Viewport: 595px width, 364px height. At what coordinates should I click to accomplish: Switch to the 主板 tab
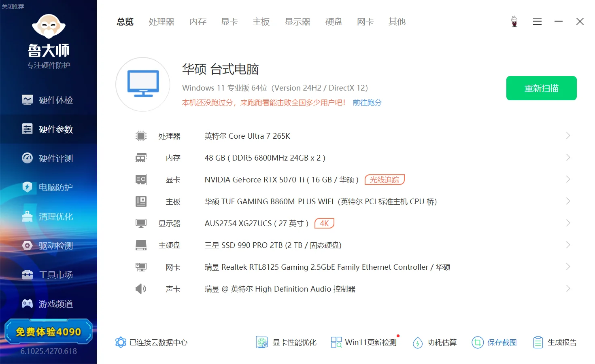(261, 22)
